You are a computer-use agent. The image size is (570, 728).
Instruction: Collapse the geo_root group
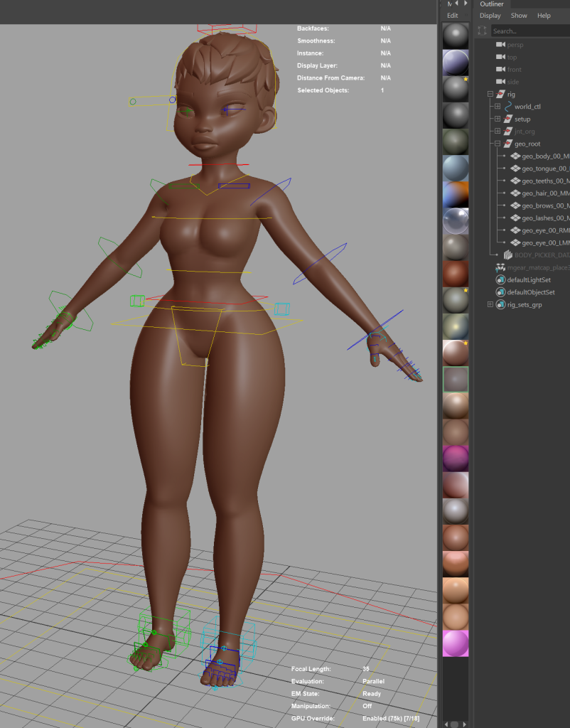point(498,144)
